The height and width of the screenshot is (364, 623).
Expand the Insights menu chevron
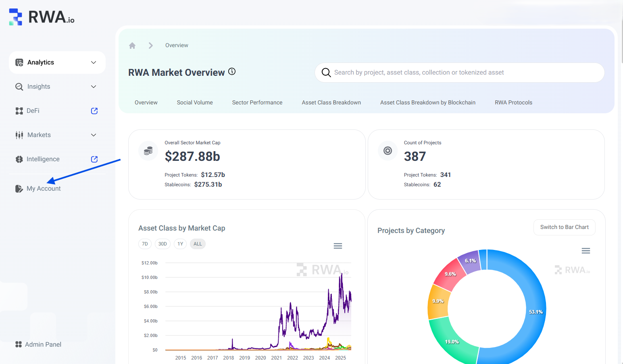tap(94, 87)
